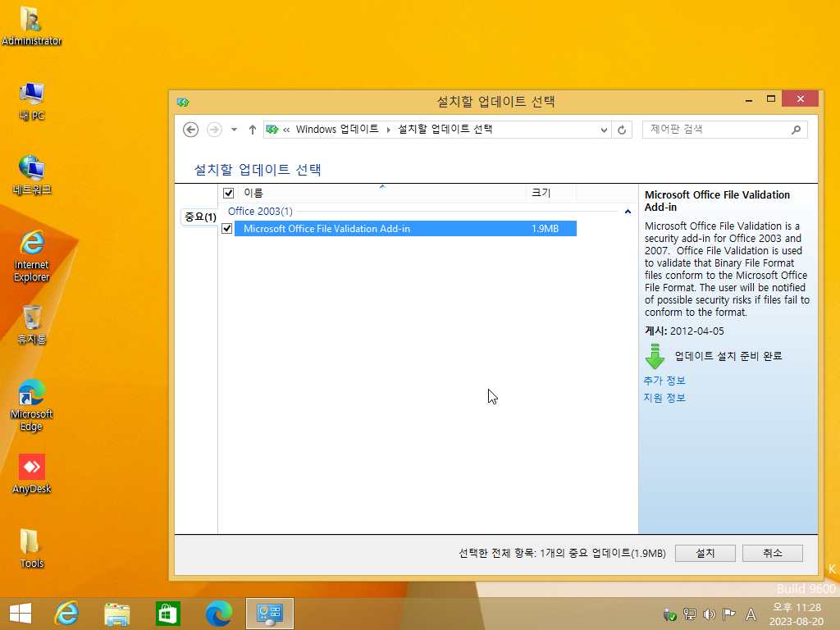This screenshot has width=840, height=630.
Task: Select the 휴지통 recycle bin icon
Action: pyautogui.click(x=31, y=324)
